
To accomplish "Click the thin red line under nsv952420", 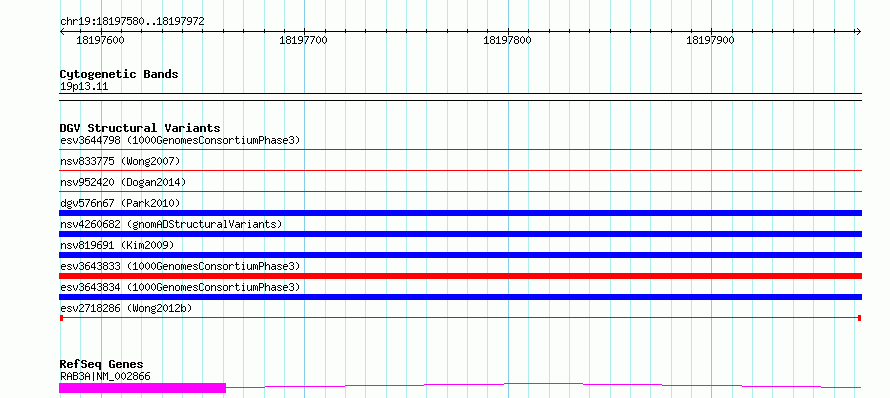I will [x=460, y=192].
